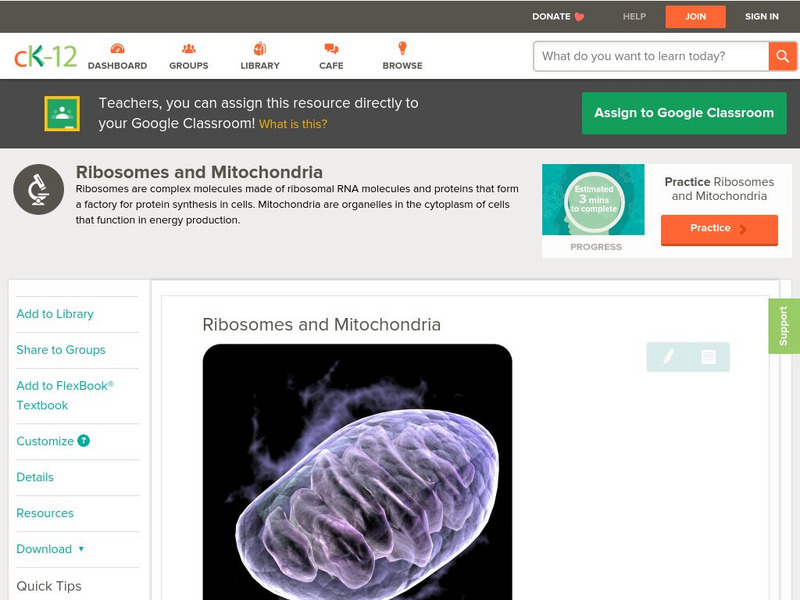Click the 3 mins progress circle
800x600 pixels.
tap(594, 199)
